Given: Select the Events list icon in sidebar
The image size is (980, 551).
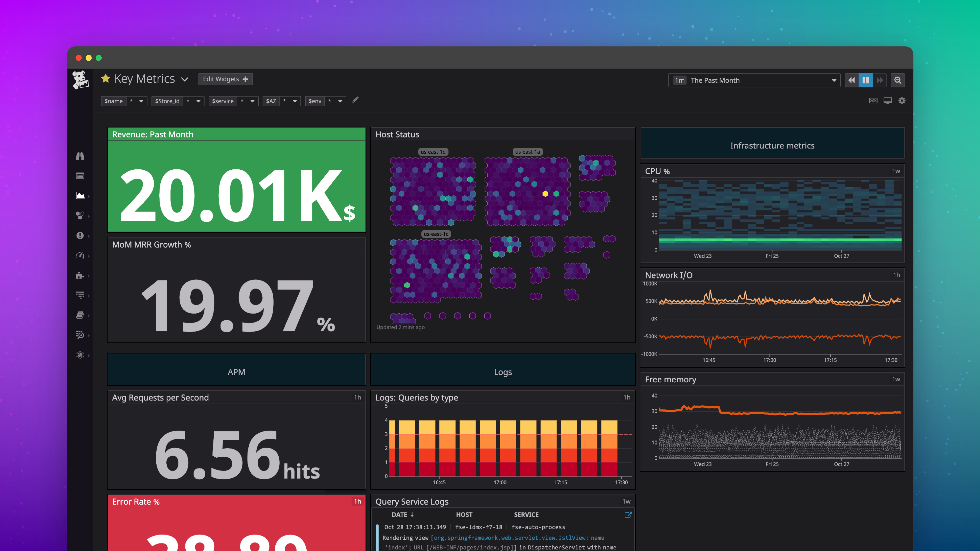Looking at the screenshot, I should click(80, 176).
